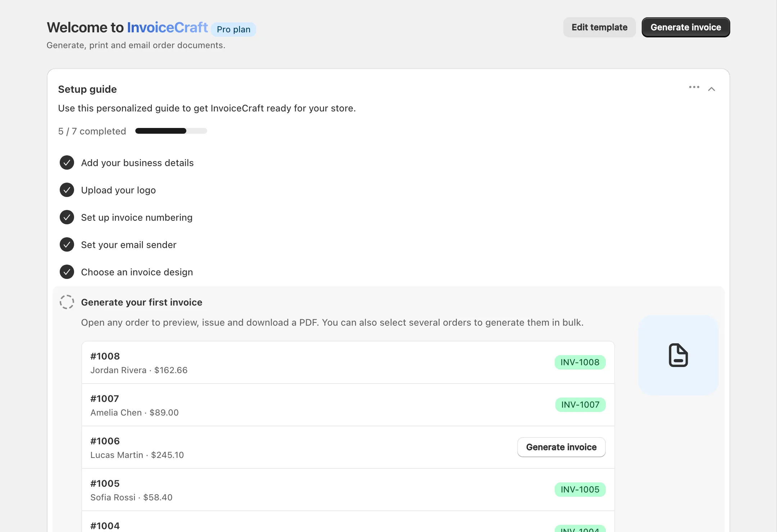Click the 5 / 7 completed label
This screenshot has width=777, height=532.
92,131
